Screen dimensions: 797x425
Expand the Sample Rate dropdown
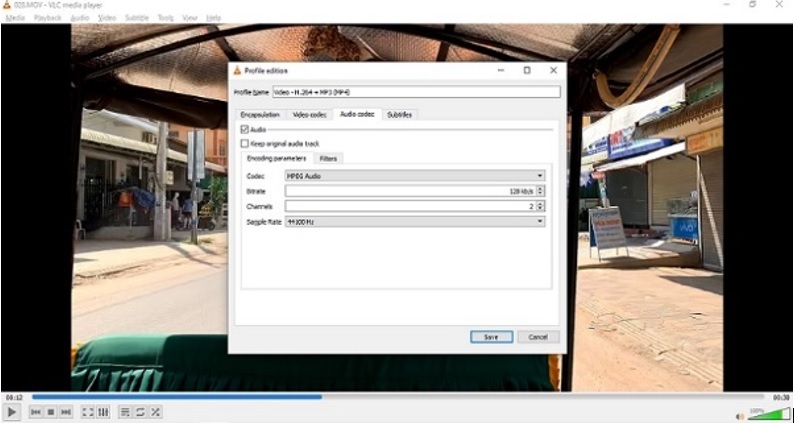[414, 221]
